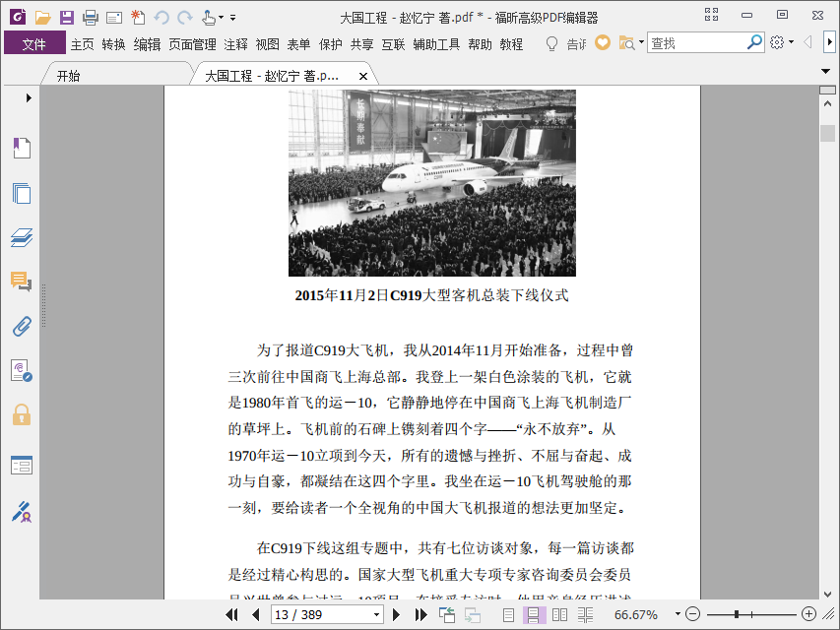This screenshot has width=840, height=630.
Task: Open the 页面管理 ribbon tab
Action: 192,44
